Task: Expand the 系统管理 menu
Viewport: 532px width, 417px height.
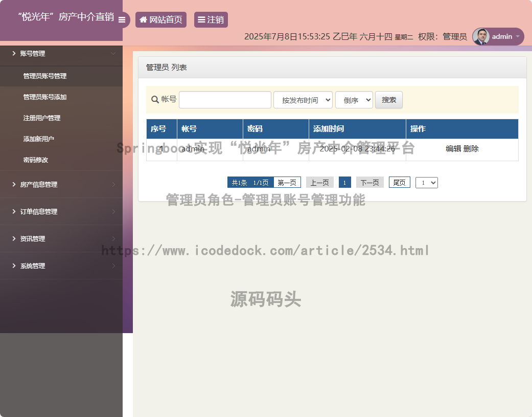Action: (x=61, y=266)
